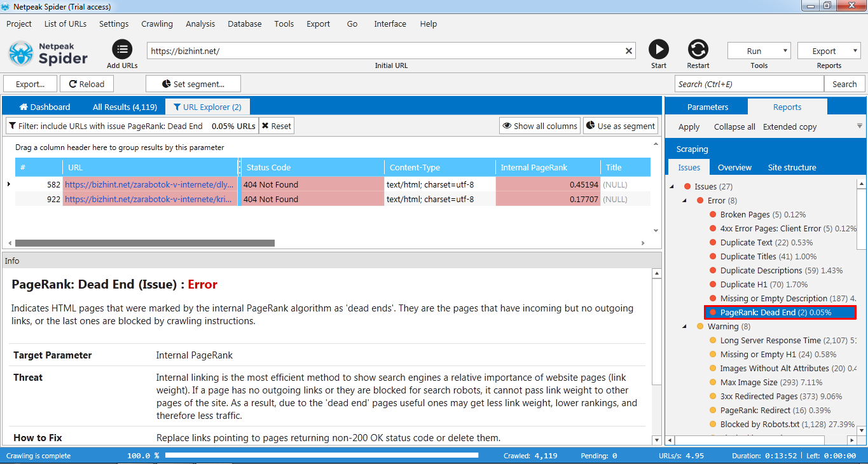
Task: Click the 0.45194 PageRank cell
Action: click(x=548, y=184)
